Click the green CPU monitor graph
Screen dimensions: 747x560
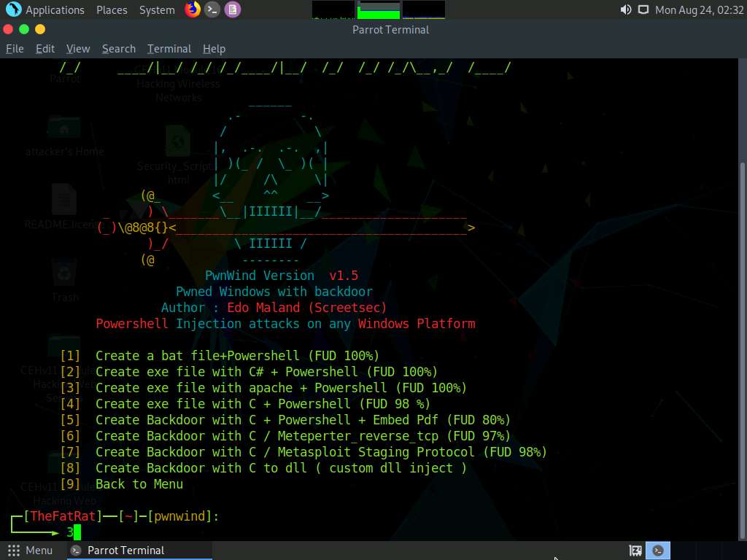[379, 10]
